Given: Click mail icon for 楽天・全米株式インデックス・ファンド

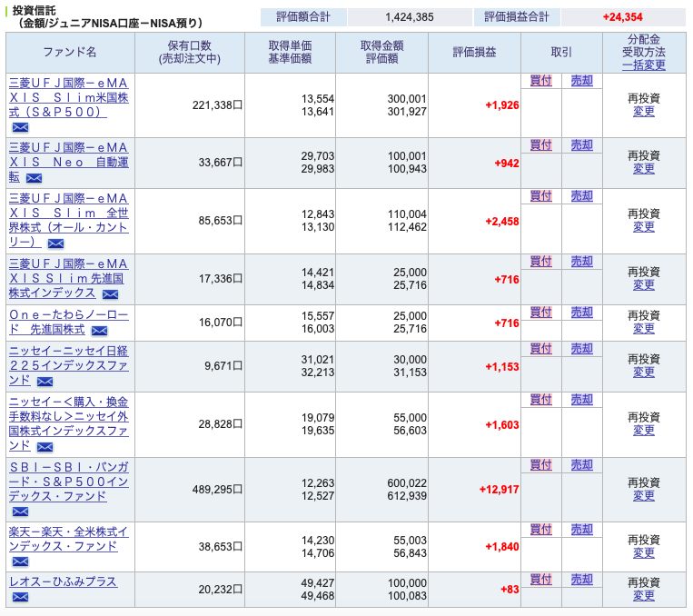Looking at the screenshot, I should [20, 562].
